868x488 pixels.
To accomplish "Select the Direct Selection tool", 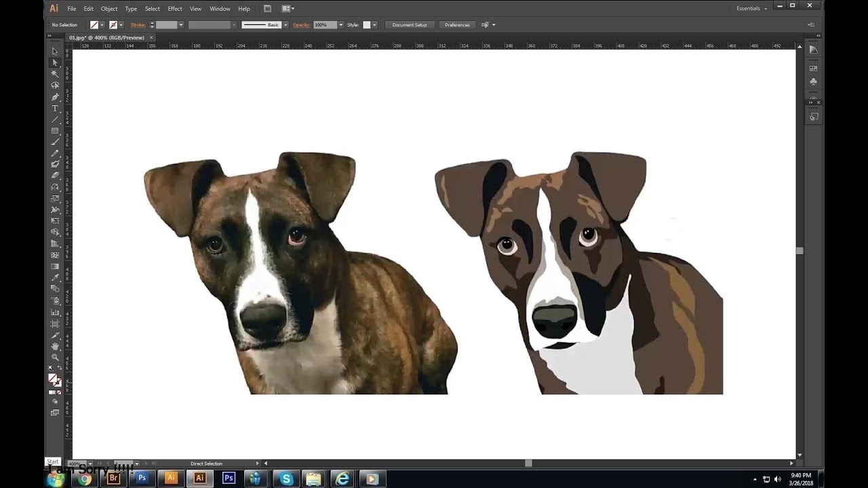I will pos(55,62).
